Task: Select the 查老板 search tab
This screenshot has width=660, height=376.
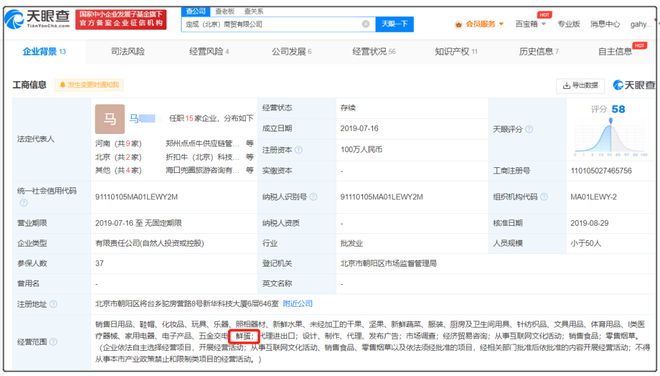Action: pos(225,11)
